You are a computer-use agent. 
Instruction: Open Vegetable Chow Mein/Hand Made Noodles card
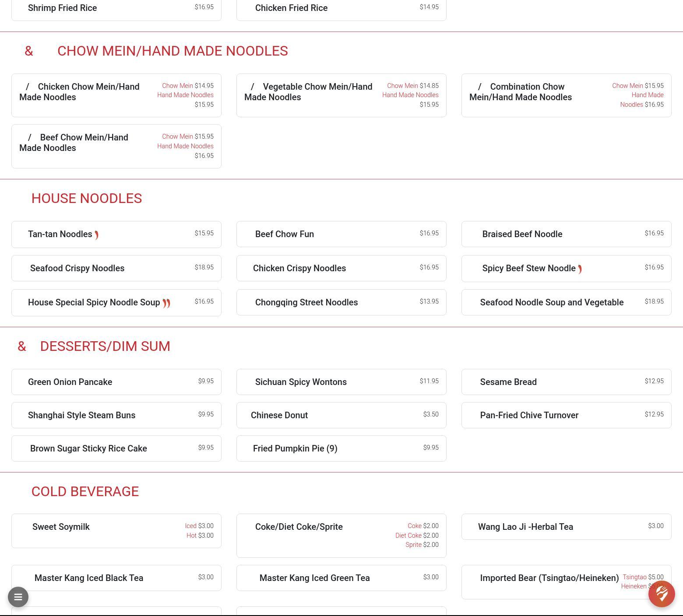(x=341, y=95)
